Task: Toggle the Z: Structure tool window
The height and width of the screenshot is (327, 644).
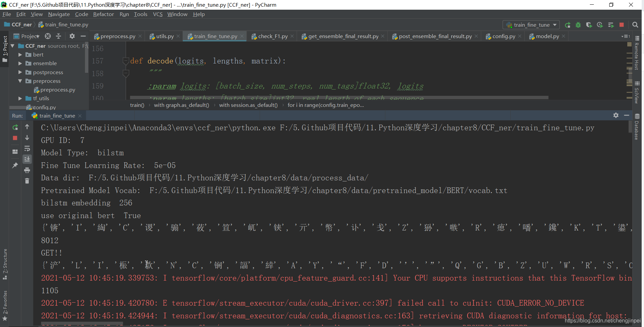Action: coord(5,264)
